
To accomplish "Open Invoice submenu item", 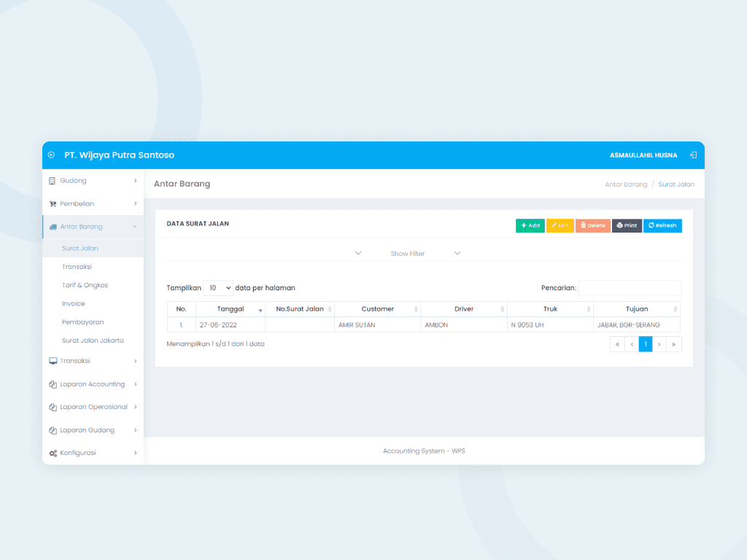I will pyautogui.click(x=74, y=303).
